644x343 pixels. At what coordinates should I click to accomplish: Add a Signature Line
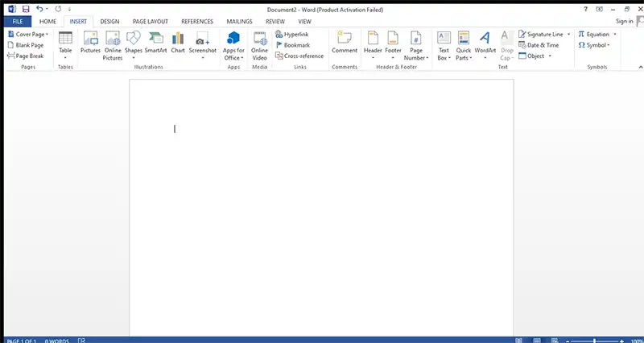tap(540, 35)
